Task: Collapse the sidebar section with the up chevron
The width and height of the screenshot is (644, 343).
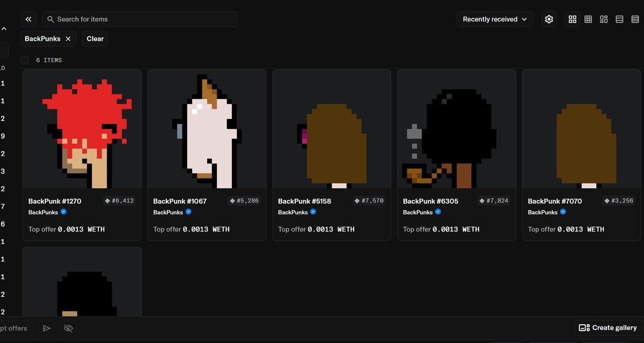Action: click(4, 28)
